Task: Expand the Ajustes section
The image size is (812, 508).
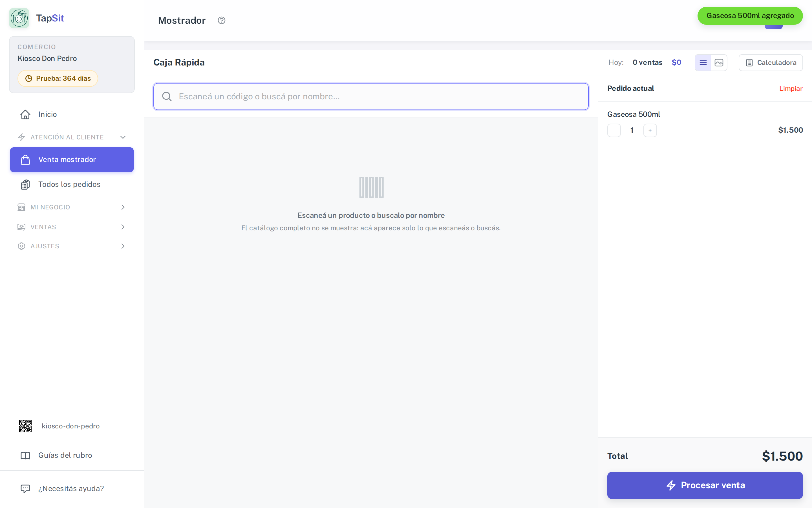Action: (x=72, y=246)
